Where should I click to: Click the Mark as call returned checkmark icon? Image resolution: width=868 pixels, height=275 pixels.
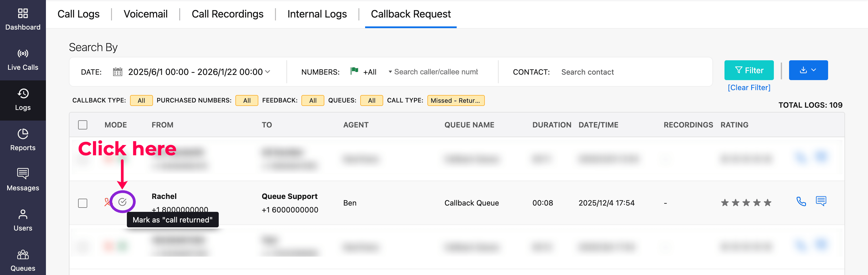pos(122,202)
